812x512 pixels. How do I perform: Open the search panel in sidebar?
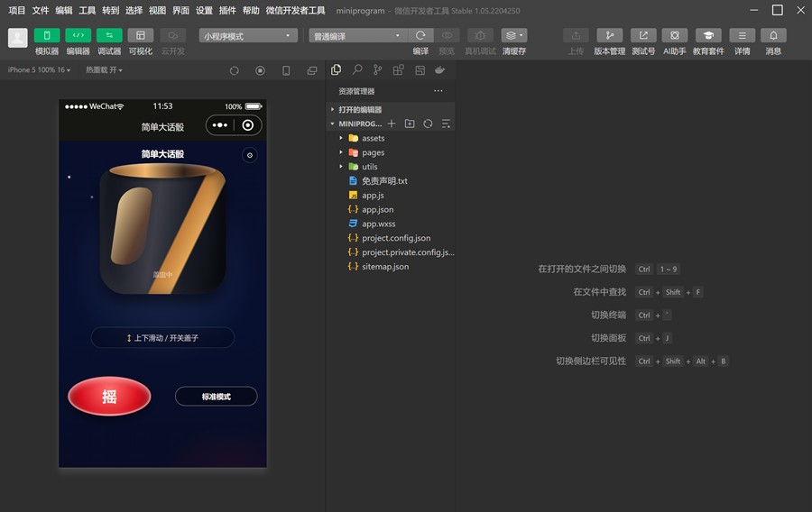coord(356,69)
